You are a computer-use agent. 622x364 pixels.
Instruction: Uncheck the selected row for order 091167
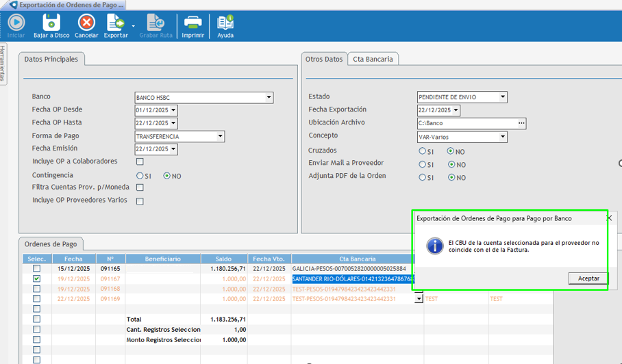[x=36, y=279]
